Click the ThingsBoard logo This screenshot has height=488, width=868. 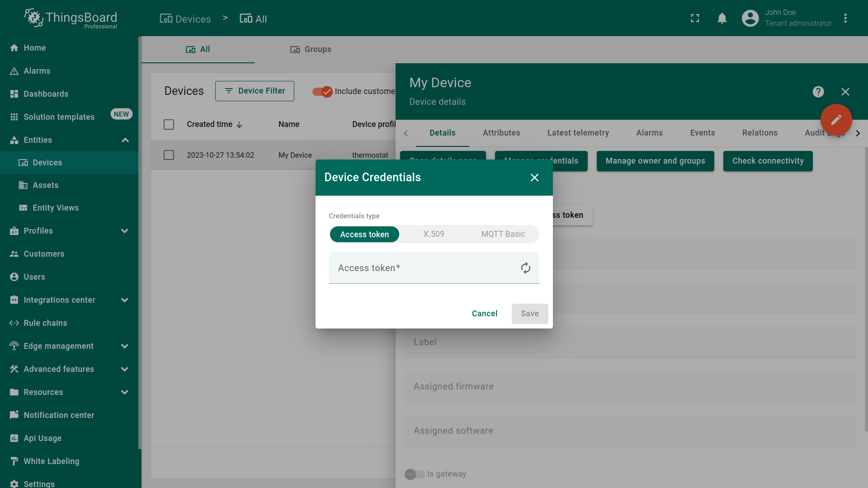click(71, 18)
